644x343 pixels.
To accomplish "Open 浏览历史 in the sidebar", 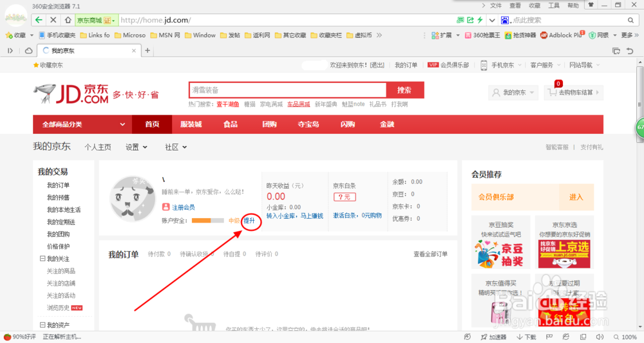I will pos(58,308).
